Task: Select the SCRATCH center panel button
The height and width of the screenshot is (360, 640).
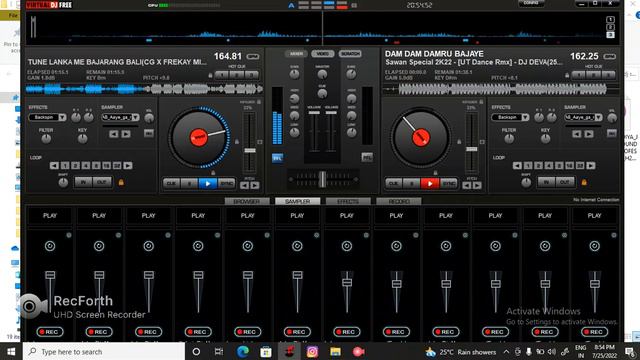Action: [350, 54]
